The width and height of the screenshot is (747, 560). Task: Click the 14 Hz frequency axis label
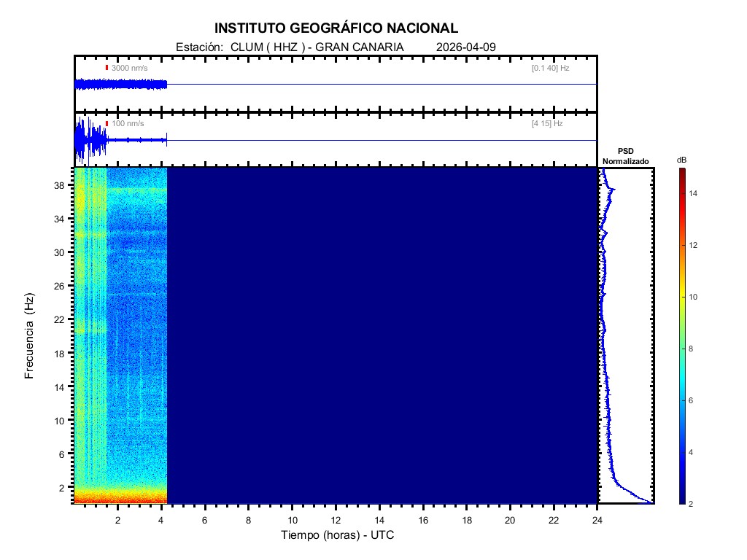(x=60, y=386)
